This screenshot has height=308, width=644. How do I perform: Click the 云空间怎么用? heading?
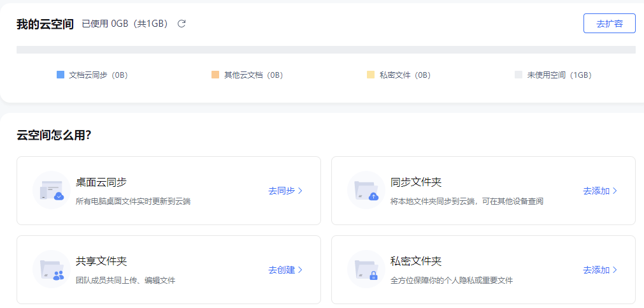tap(54, 135)
